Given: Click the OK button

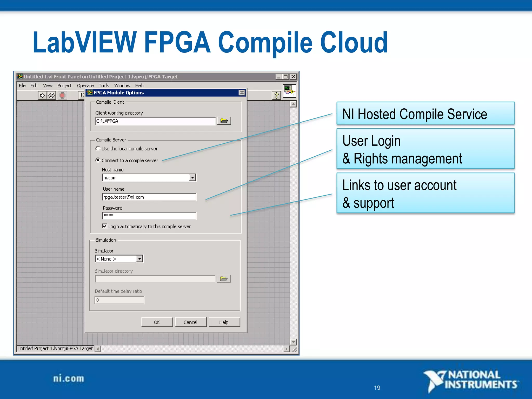Looking at the screenshot, I should coord(157,322).
